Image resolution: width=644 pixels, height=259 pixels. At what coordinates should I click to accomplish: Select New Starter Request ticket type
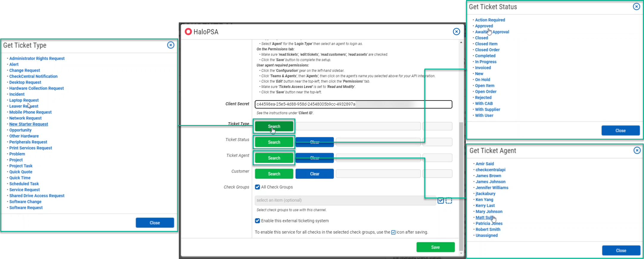click(x=29, y=124)
